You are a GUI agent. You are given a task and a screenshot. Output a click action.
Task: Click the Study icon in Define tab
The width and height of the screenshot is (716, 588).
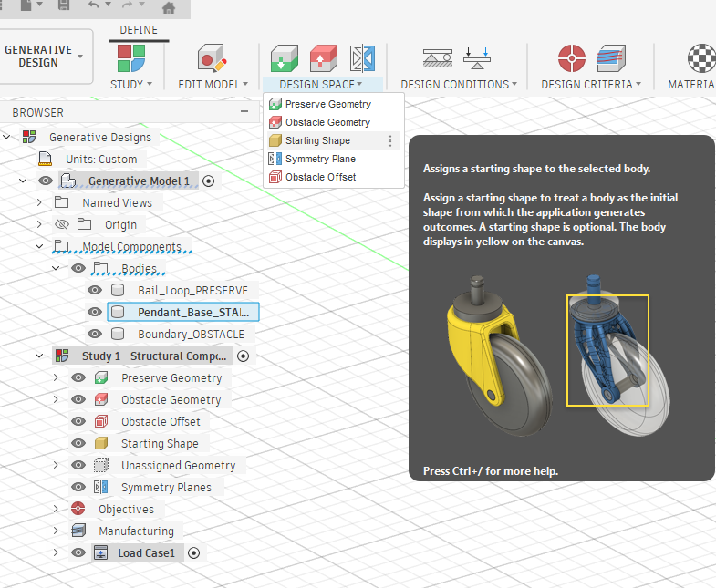[x=131, y=58]
